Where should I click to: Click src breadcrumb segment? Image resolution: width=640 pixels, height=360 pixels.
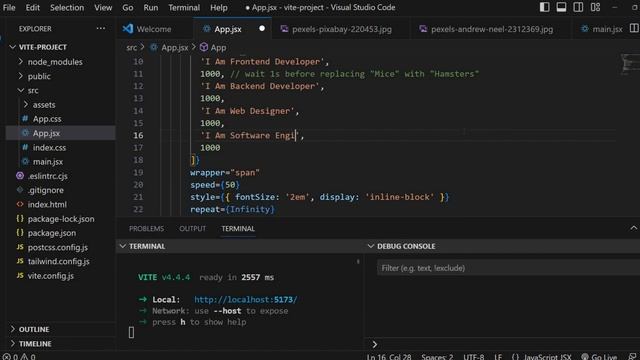click(131, 47)
